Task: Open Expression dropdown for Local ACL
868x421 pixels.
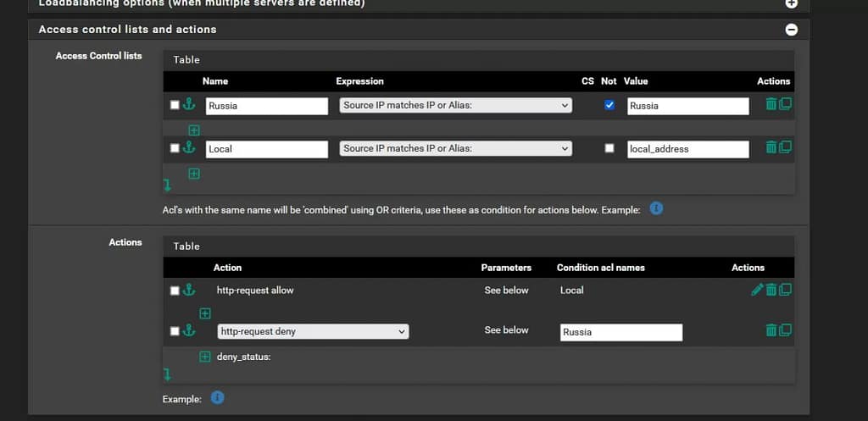Action: point(455,148)
